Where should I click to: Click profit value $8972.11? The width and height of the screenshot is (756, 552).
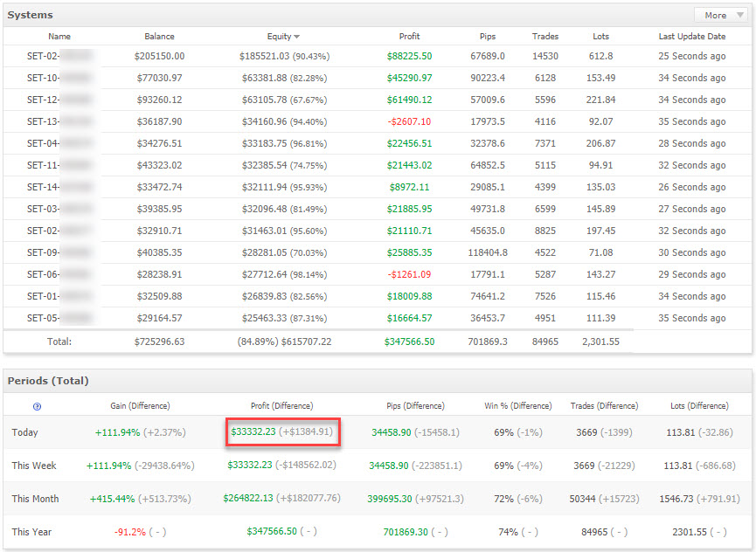point(409,187)
